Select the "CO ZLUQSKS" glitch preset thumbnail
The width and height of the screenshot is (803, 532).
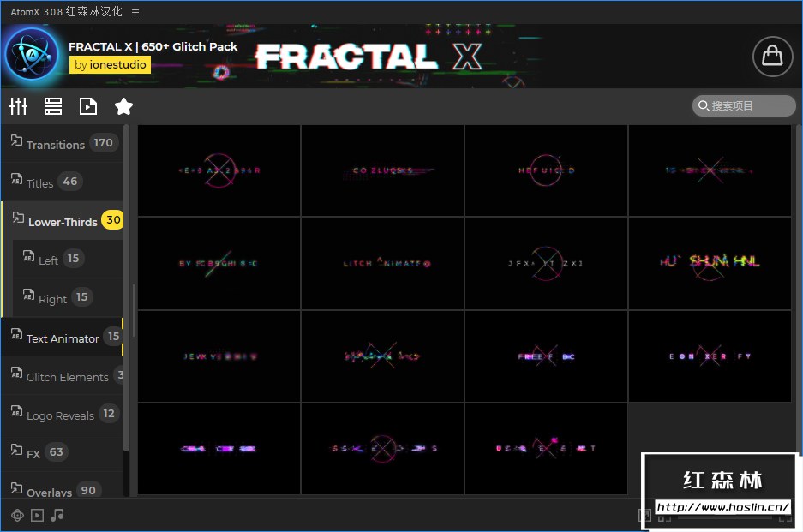pyautogui.click(x=382, y=170)
